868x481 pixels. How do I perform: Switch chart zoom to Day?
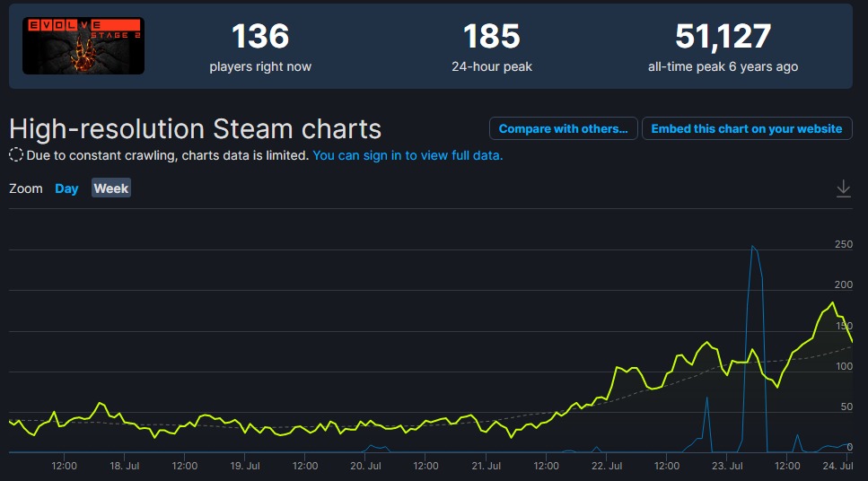[66, 188]
